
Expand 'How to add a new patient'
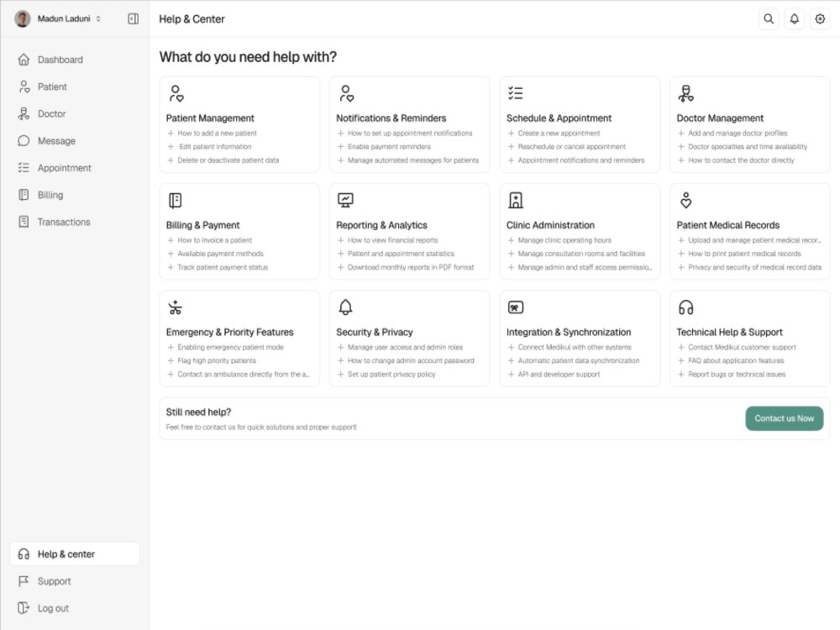(x=213, y=134)
